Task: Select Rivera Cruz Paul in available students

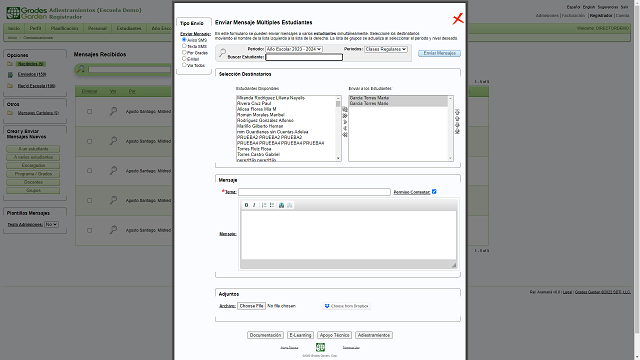Action: point(254,104)
